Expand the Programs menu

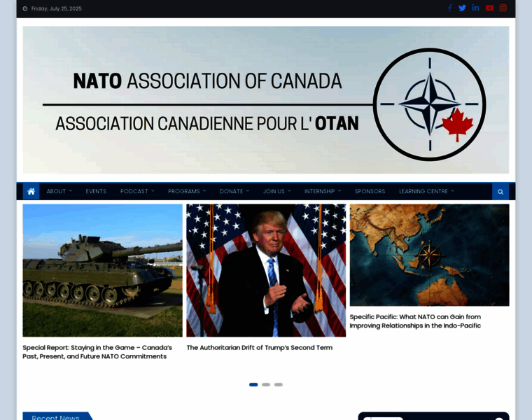click(x=187, y=191)
